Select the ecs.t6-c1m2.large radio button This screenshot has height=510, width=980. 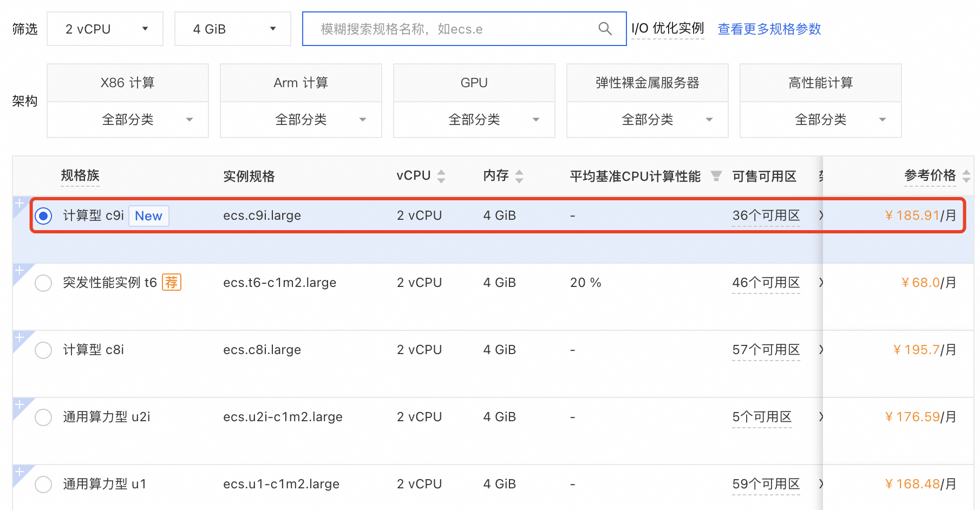(x=43, y=283)
